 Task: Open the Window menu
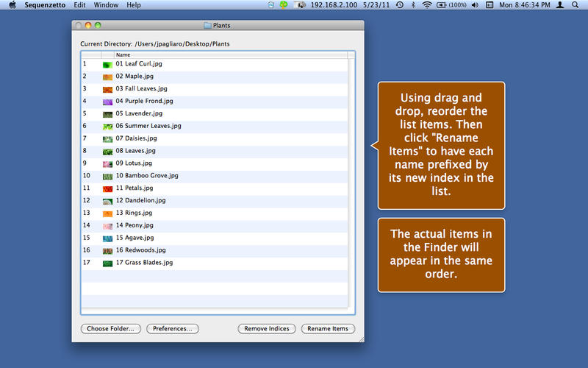click(x=106, y=5)
